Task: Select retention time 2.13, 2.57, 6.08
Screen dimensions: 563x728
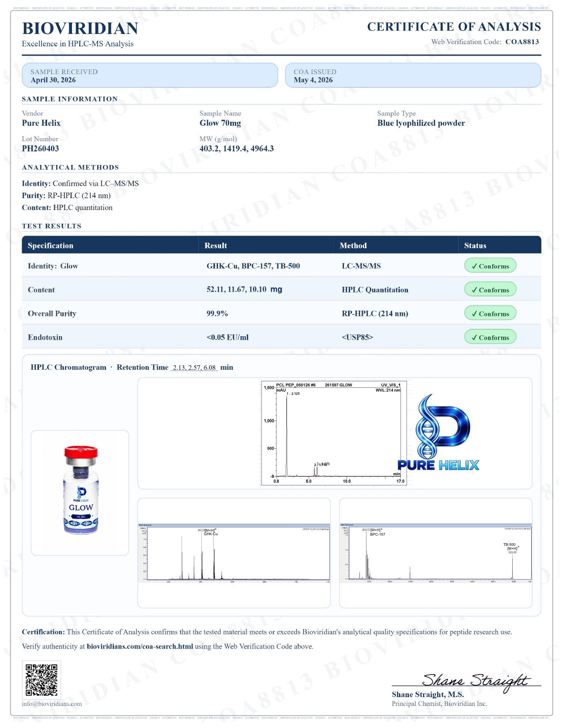Action: 194,368
